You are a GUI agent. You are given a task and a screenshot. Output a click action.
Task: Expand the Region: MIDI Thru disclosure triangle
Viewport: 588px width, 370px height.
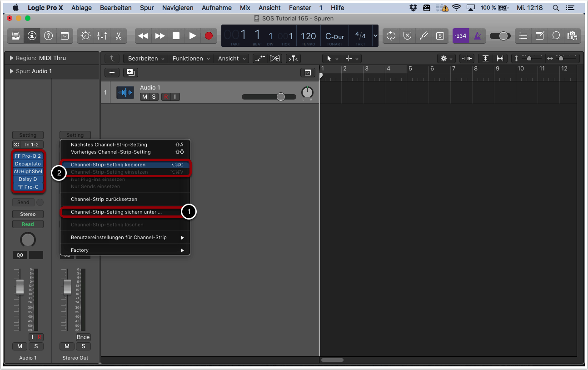pyautogui.click(x=11, y=58)
